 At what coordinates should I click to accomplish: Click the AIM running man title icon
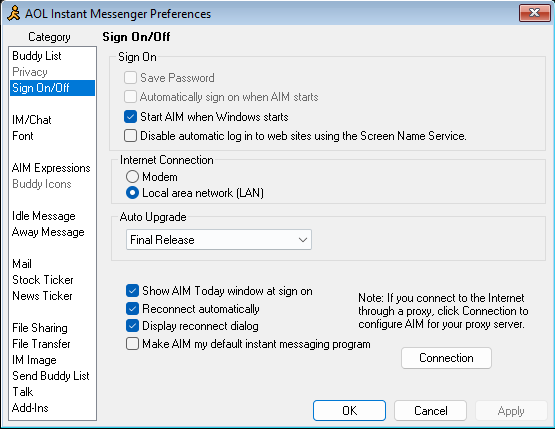point(14,13)
